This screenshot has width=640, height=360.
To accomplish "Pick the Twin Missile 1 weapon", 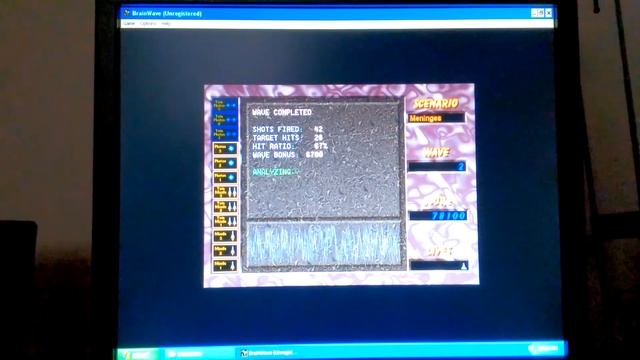I will tap(224, 222).
